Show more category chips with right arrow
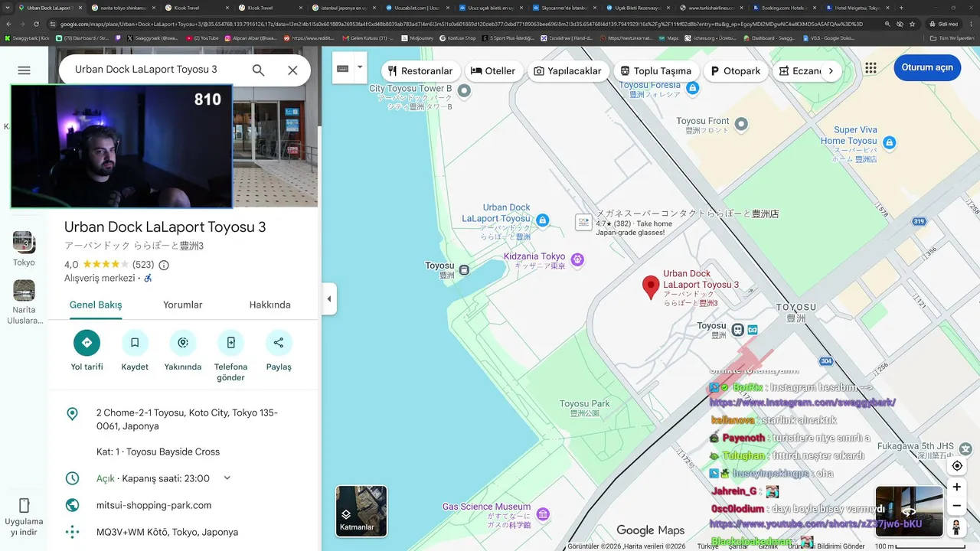980x551 pixels. (831, 70)
